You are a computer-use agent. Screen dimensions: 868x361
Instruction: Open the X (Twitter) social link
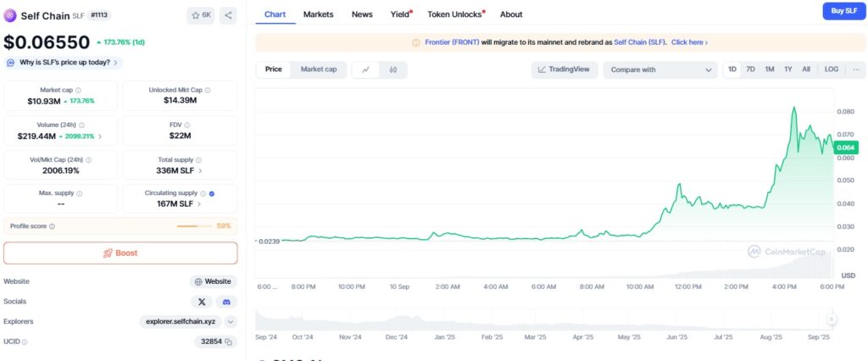click(202, 302)
